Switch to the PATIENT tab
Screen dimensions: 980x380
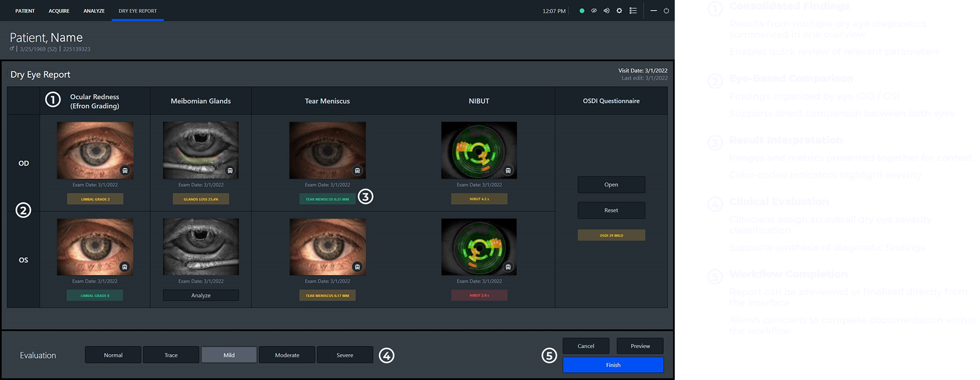(25, 11)
